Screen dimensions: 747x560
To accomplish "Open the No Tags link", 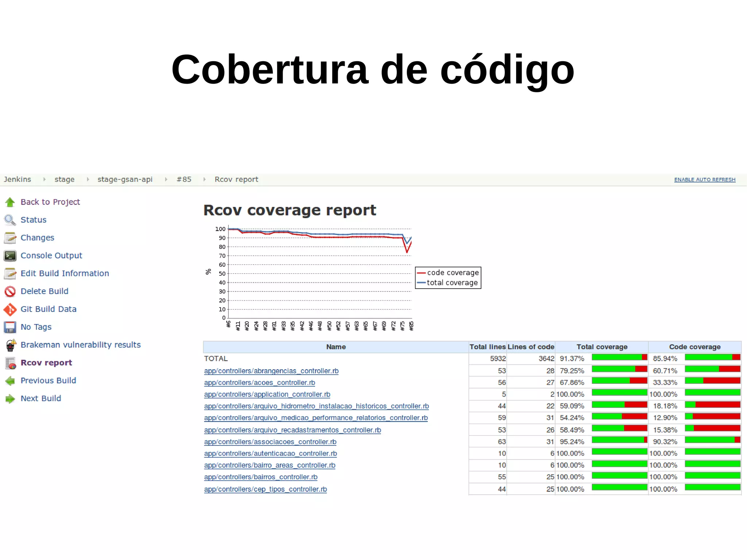I will point(36,327).
